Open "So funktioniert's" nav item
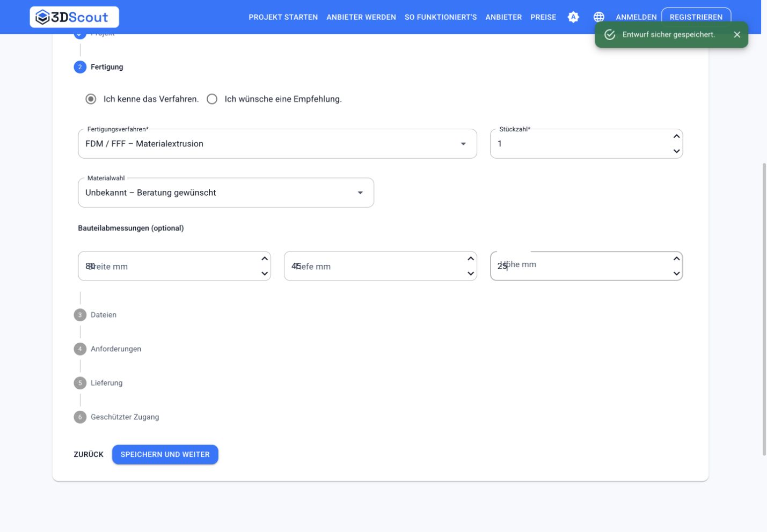767x532 pixels. [x=441, y=17]
